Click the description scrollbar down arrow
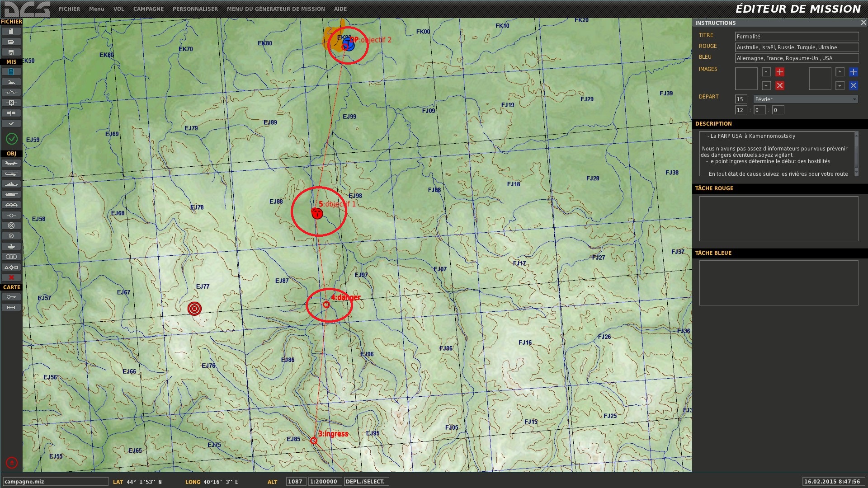Viewport: 868px width, 488px height. tap(856, 174)
